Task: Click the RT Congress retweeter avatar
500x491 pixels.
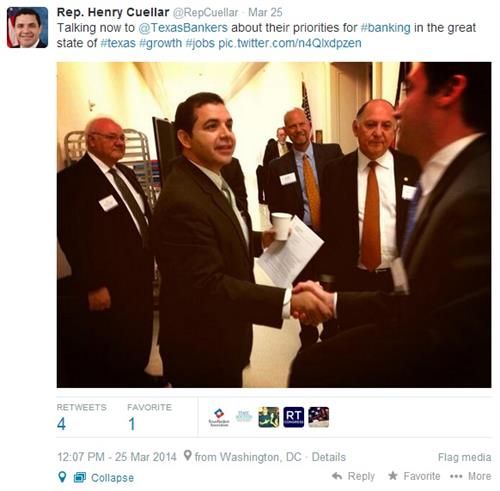Action: tap(294, 417)
